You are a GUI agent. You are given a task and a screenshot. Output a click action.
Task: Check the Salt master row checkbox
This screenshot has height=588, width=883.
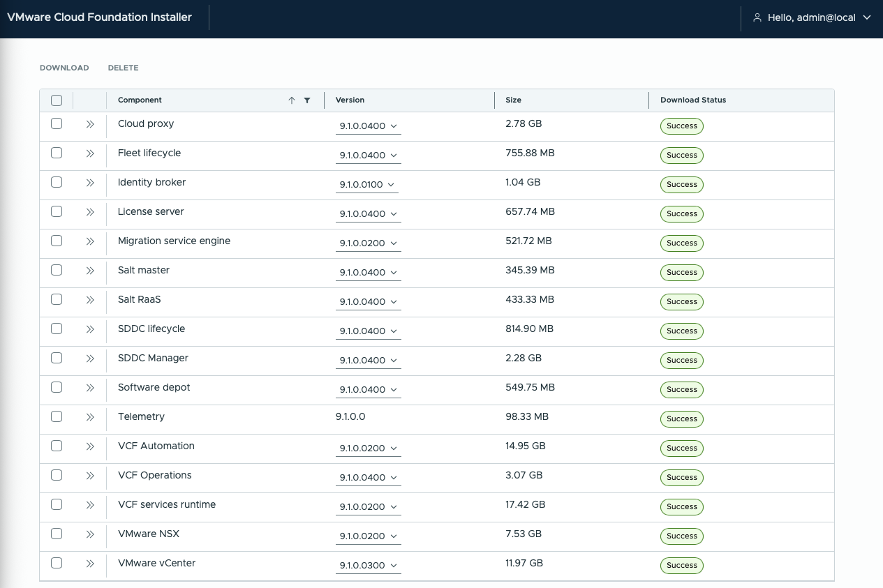click(x=57, y=270)
